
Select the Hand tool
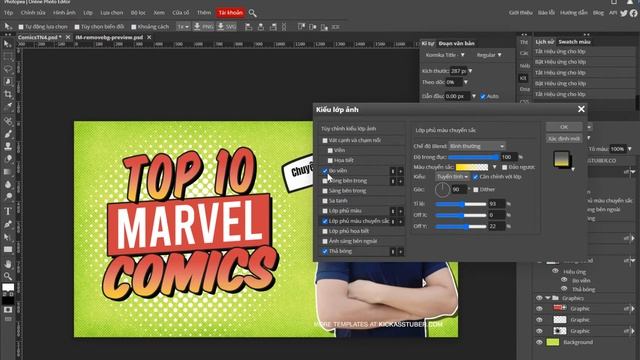point(8,264)
